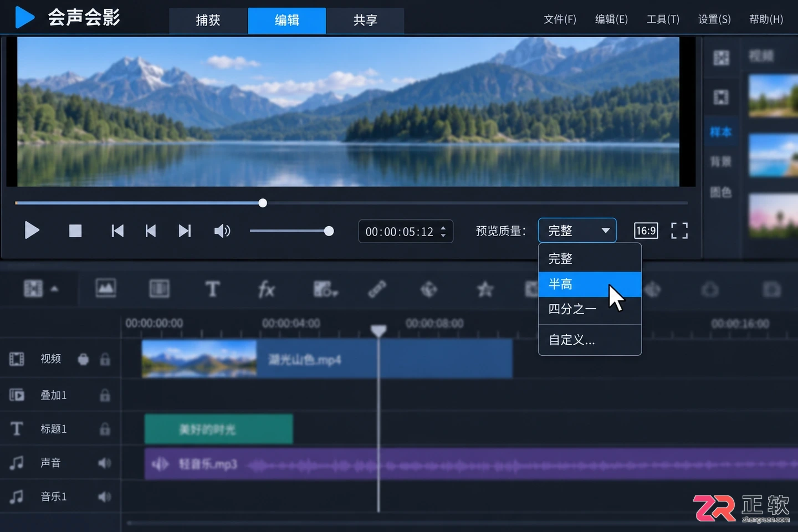Open the 设置(S) menu
The width and height of the screenshot is (798, 532).
714,19
